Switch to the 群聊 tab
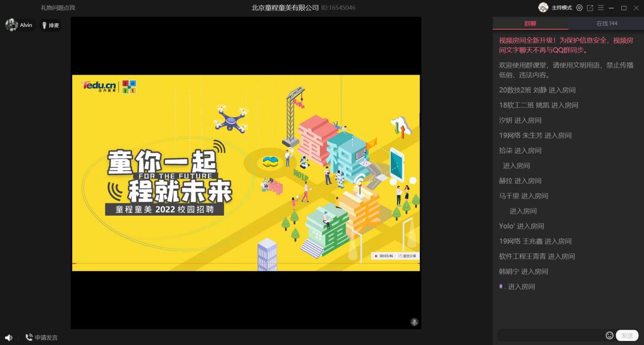Viewport: 644px width, 345px height. coord(530,23)
